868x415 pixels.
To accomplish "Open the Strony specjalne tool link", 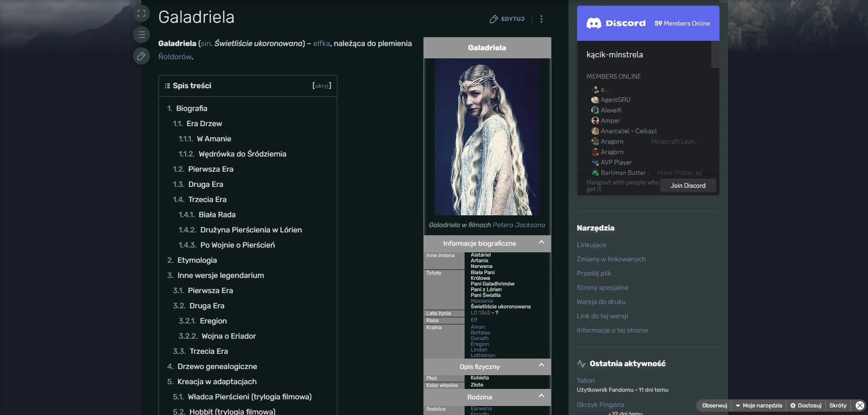I will (x=602, y=288).
